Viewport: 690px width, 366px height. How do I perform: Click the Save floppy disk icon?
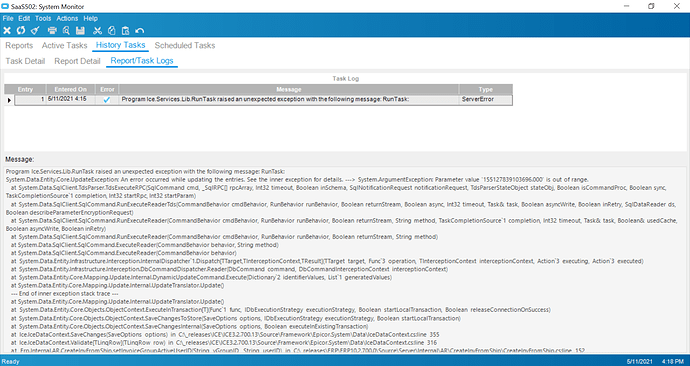click(x=80, y=30)
